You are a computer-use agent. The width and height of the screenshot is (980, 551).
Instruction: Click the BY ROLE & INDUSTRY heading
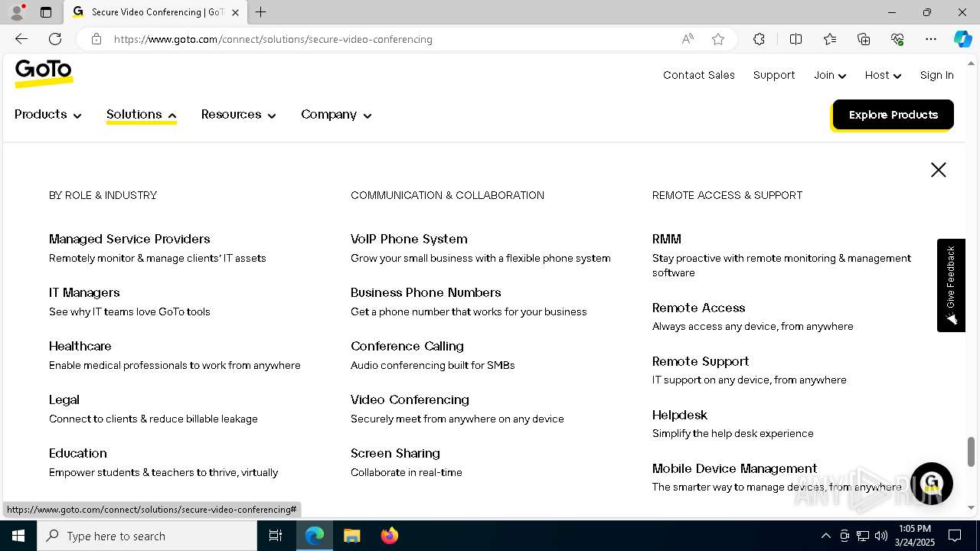click(103, 195)
